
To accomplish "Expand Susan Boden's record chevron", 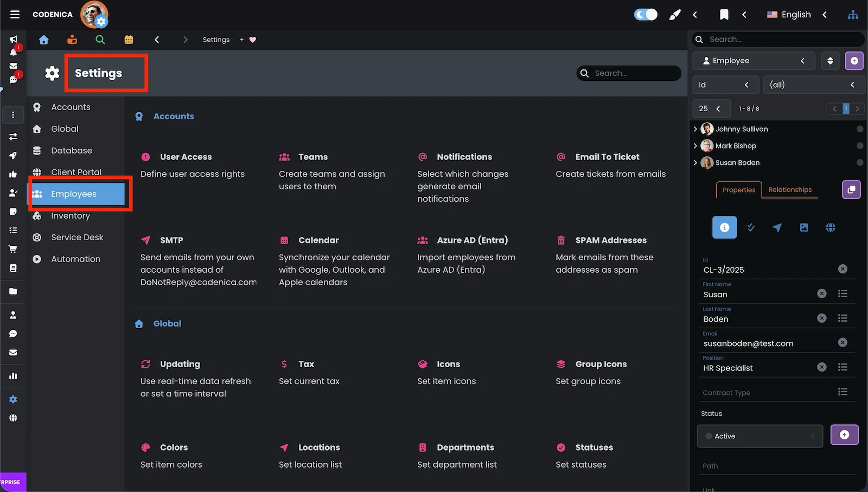I will [695, 163].
